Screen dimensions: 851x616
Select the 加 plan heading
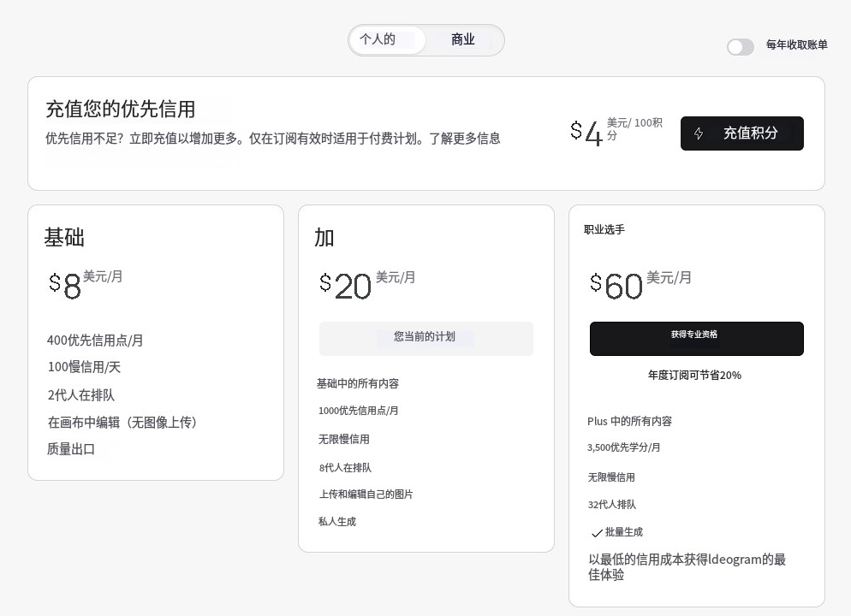324,237
